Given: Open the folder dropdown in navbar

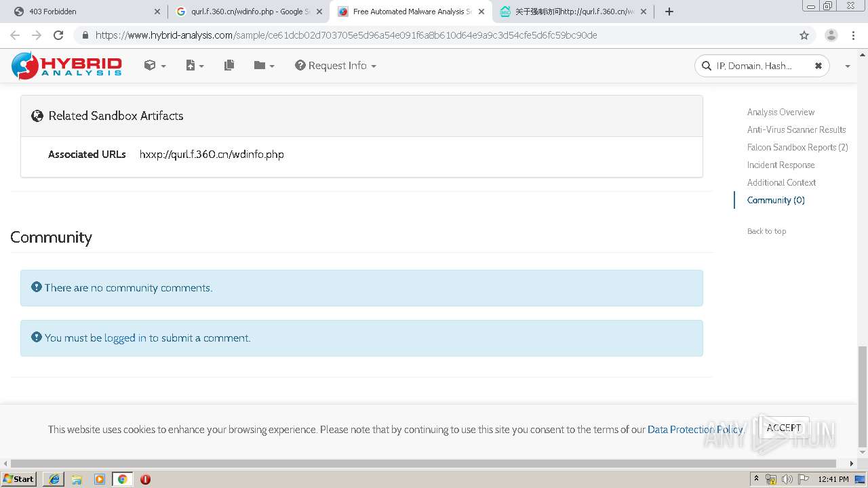Looking at the screenshot, I should [264, 65].
